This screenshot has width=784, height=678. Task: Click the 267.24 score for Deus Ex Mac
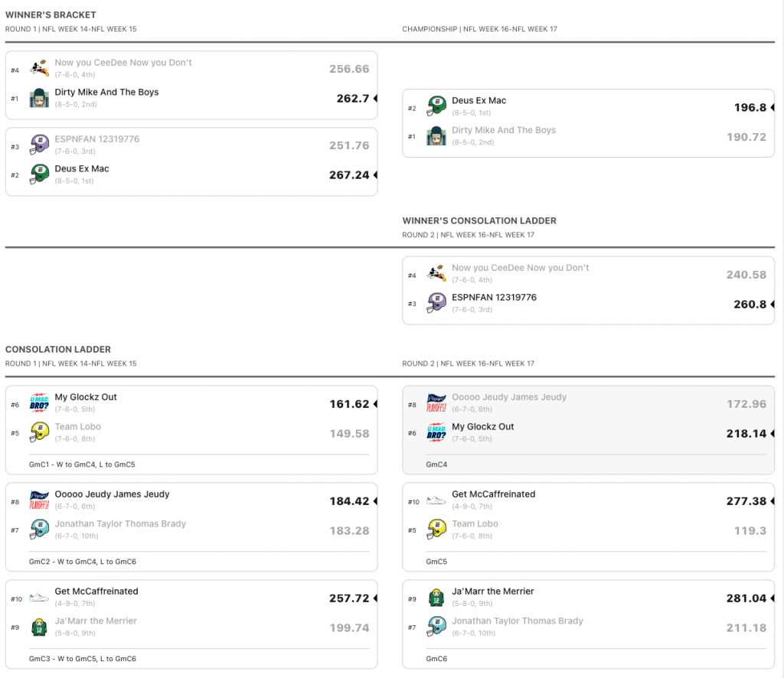pos(348,175)
